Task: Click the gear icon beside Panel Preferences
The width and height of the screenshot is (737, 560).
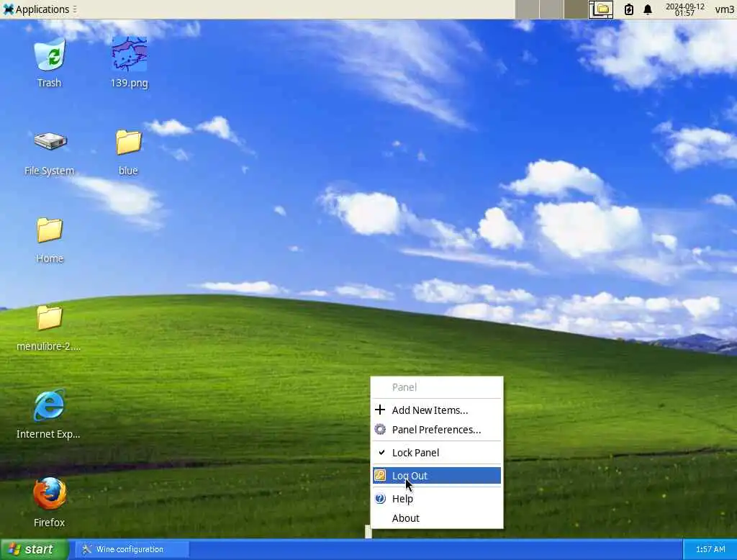Action: click(x=380, y=429)
